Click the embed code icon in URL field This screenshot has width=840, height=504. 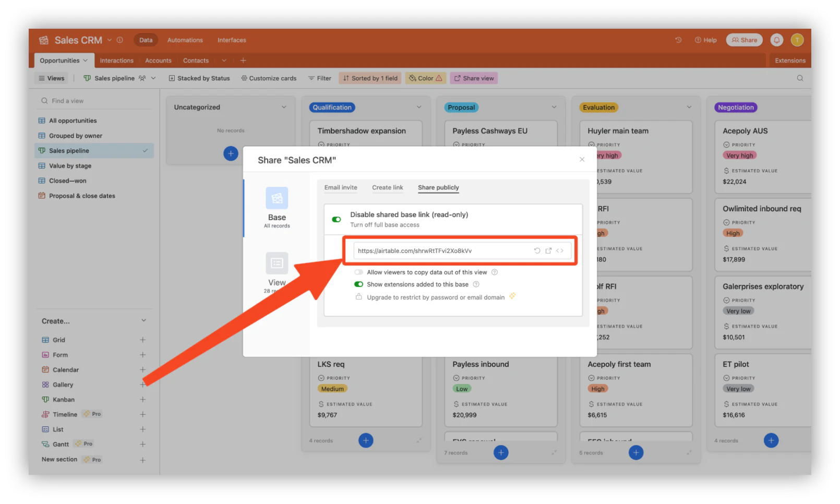pyautogui.click(x=560, y=251)
